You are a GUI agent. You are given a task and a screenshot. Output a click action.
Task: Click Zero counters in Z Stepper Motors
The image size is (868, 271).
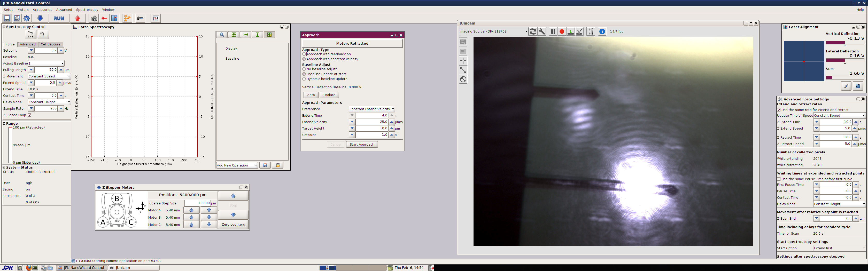pyautogui.click(x=233, y=225)
